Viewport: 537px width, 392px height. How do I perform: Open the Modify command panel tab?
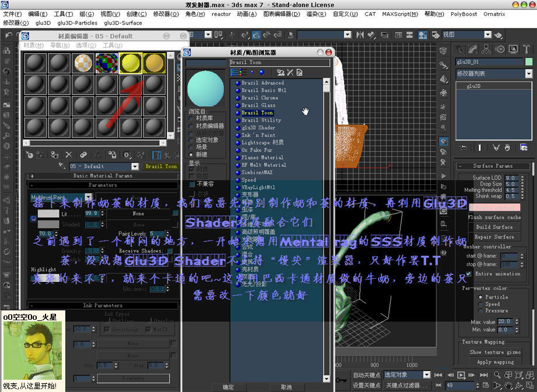point(473,50)
